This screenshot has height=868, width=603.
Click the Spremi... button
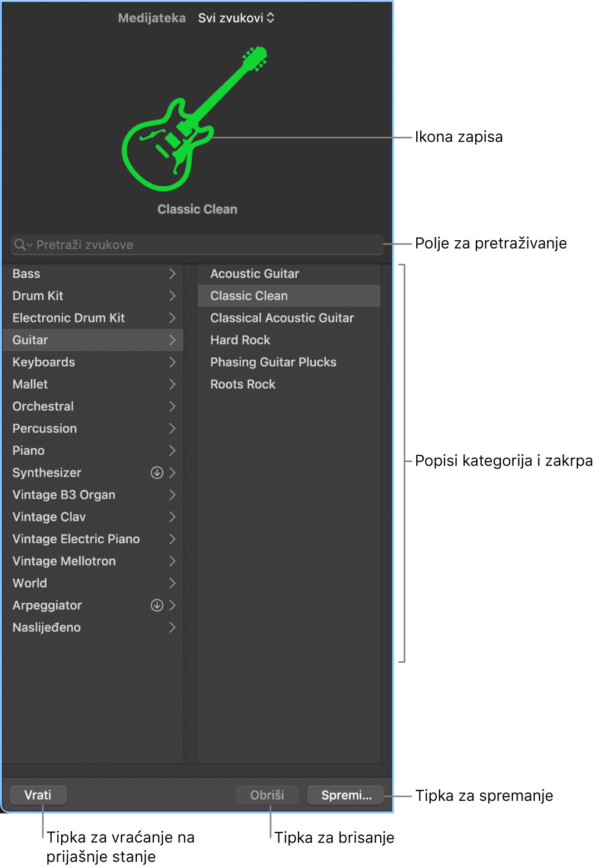pyautogui.click(x=346, y=795)
